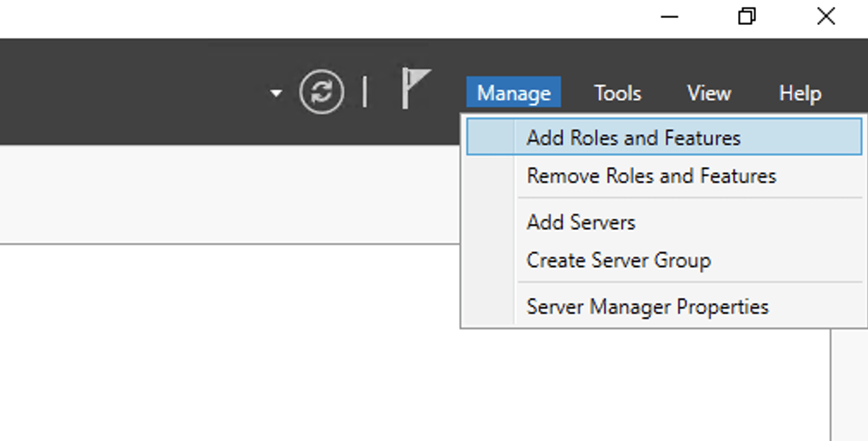This screenshot has width=868, height=441.
Task: Open the Tools menu
Action: tap(617, 93)
